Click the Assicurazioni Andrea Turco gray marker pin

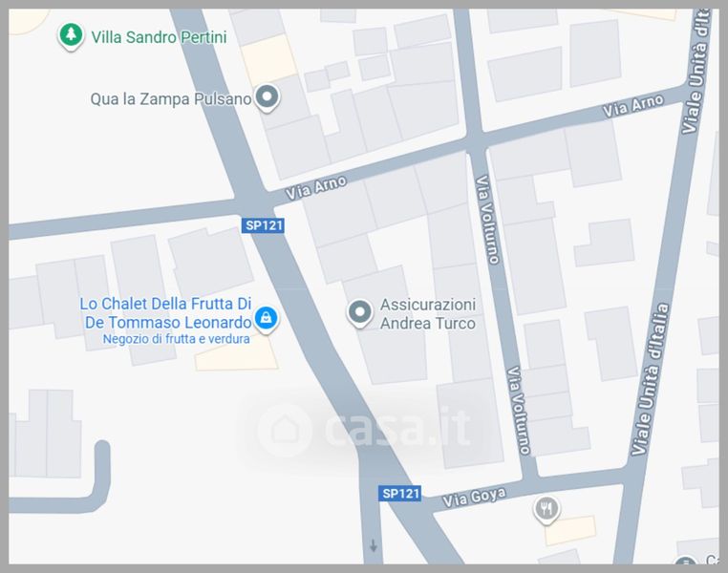[x=360, y=313]
